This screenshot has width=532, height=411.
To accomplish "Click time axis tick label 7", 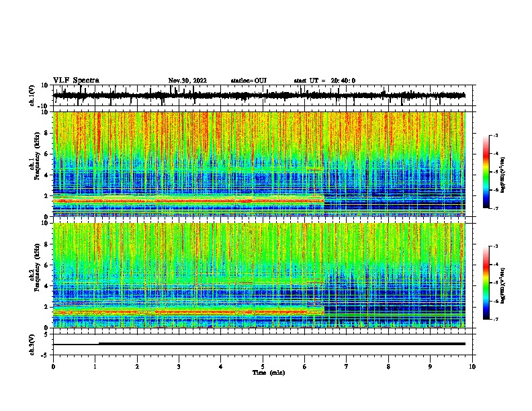I will coord(347,367).
